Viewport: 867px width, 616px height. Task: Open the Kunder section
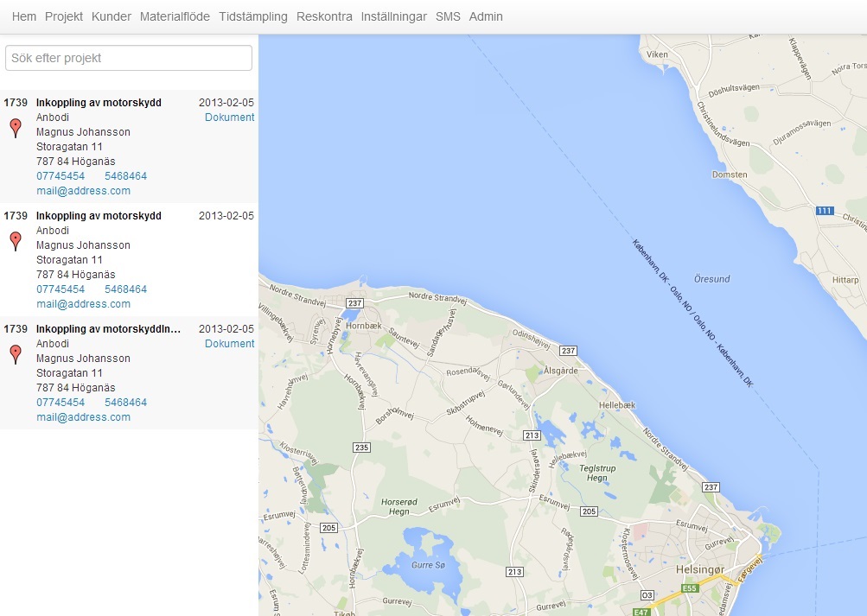[x=112, y=16]
